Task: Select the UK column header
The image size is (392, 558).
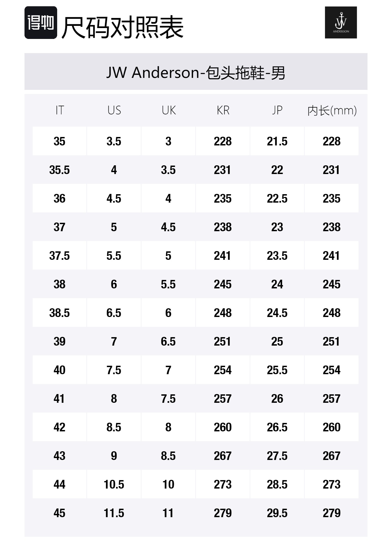Action: pyautogui.click(x=169, y=110)
